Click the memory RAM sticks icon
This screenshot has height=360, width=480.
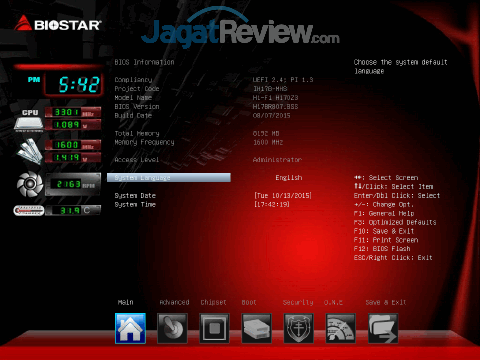[x=29, y=152]
